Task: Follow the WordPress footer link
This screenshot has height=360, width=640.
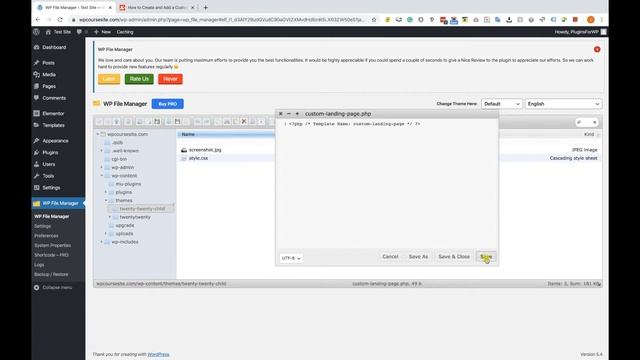Action: [158, 354]
